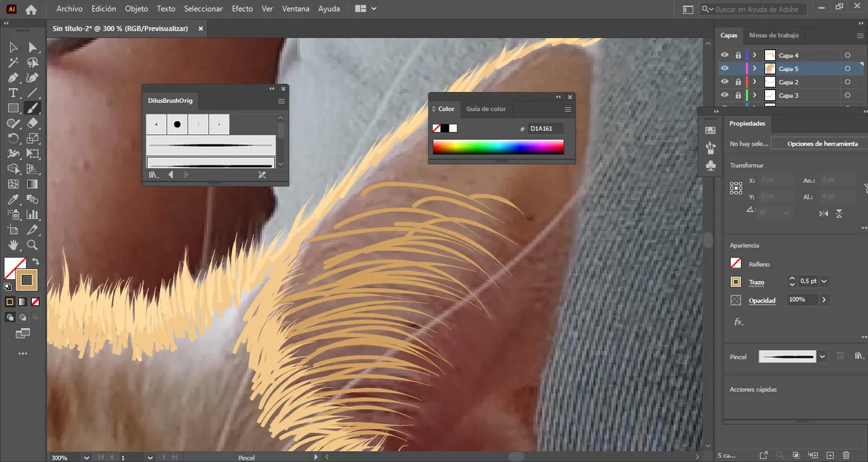
Task: Select the Column Graph tool
Action: [32, 214]
